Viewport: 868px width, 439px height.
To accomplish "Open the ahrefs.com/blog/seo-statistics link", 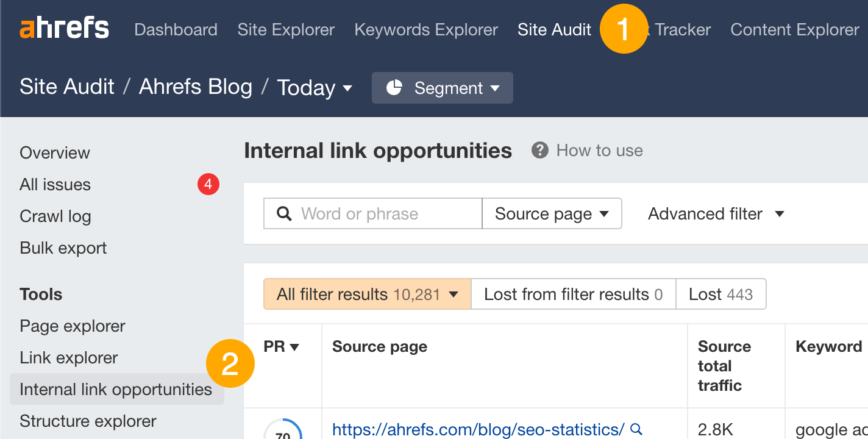I will click(478, 429).
